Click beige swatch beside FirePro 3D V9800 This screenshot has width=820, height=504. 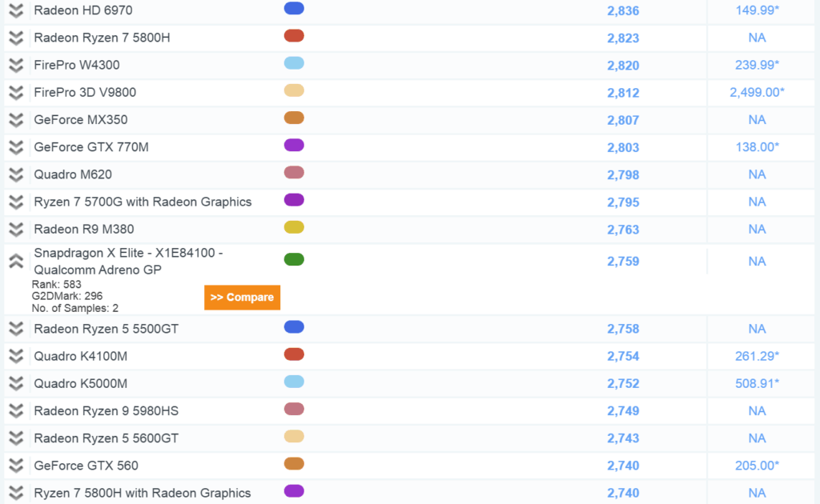tap(294, 90)
